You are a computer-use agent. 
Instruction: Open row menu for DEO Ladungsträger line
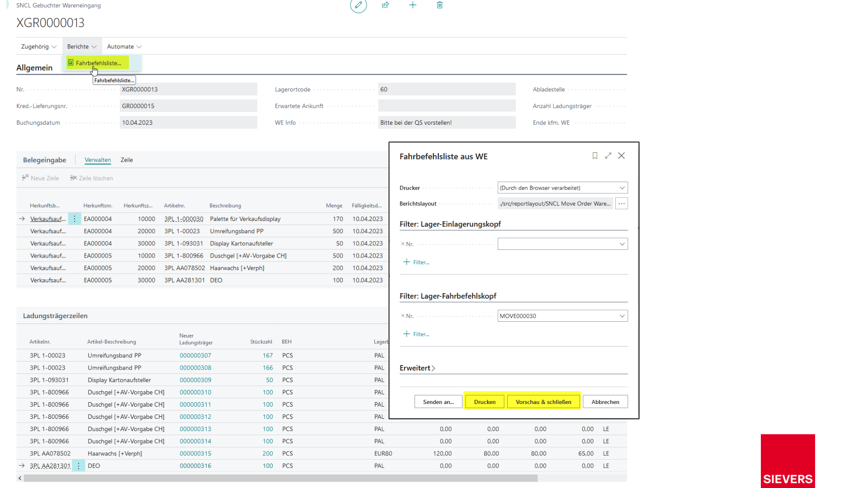(78, 466)
